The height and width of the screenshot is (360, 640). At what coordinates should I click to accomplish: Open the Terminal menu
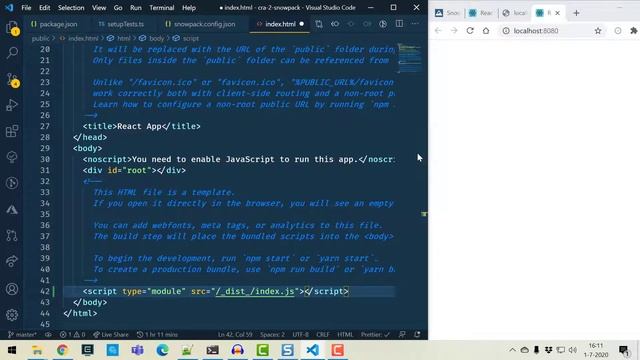coord(162,8)
